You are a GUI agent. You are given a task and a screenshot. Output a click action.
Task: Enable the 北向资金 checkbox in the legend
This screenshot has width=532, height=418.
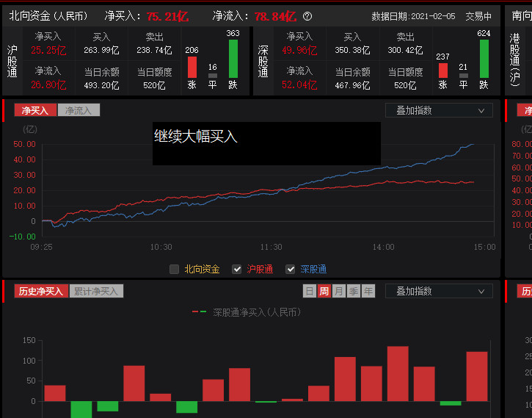point(174,270)
